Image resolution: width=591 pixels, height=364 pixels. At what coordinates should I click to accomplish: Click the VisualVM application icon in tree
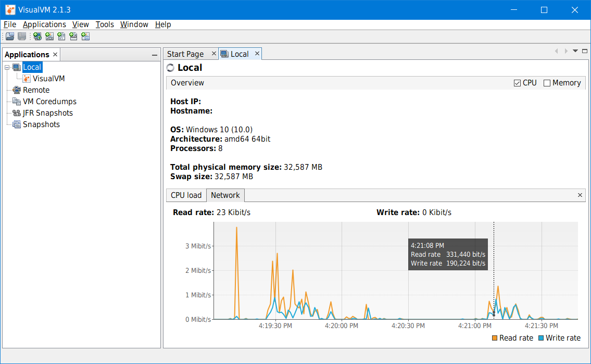click(27, 79)
